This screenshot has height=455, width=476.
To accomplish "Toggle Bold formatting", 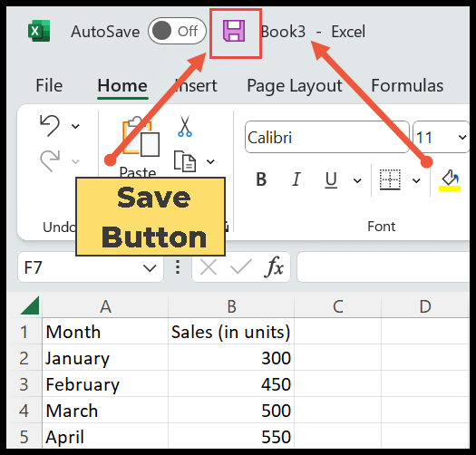I will point(261,179).
